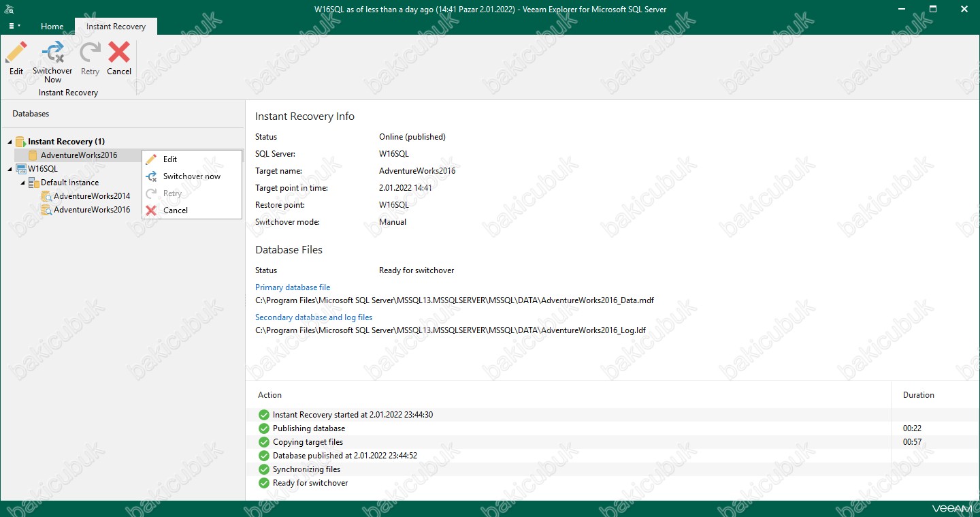Click Secondary database and log files link
980x517 pixels.
[314, 317]
